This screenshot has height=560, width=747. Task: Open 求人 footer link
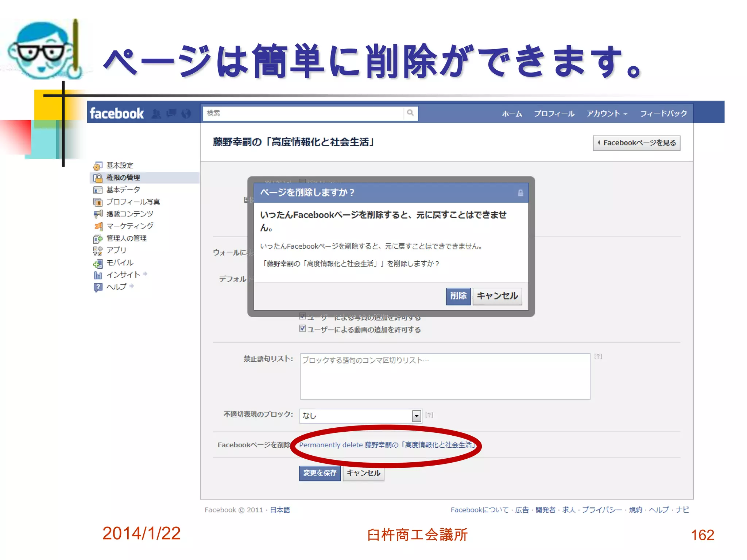tap(569, 510)
